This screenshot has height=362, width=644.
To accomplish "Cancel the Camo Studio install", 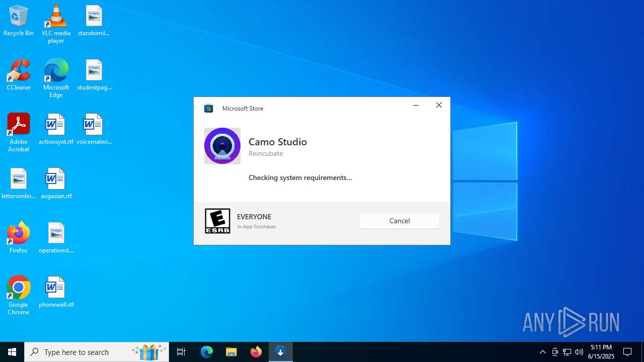I will pos(399,221).
